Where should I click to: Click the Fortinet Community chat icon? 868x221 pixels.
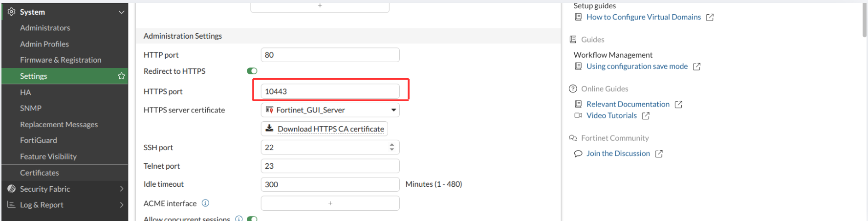(x=573, y=138)
